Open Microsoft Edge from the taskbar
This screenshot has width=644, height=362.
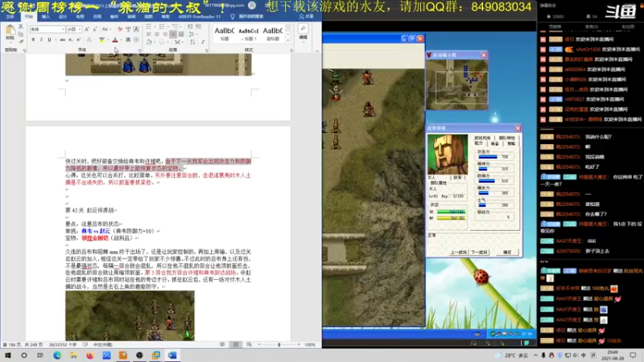tap(57, 356)
